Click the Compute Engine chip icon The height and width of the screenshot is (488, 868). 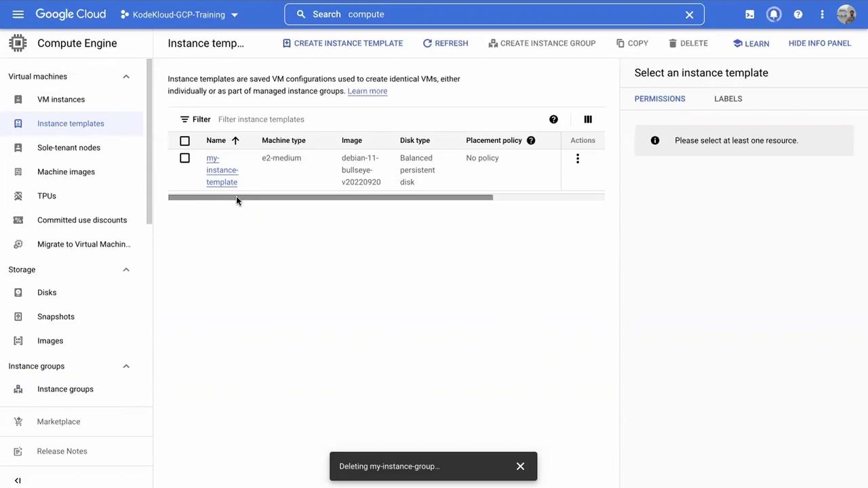pos(18,43)
